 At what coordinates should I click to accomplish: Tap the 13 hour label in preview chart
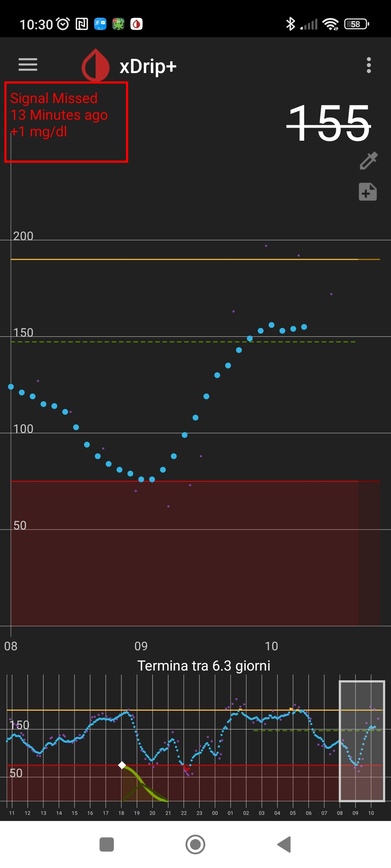pyautogui.click(x=43, y=813)
